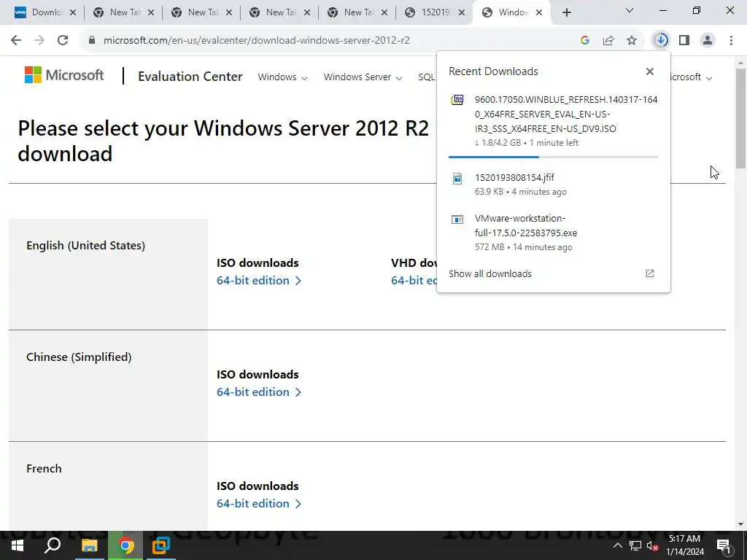
Task: Close the active Windows tab
Action: (x=539, y=13)
